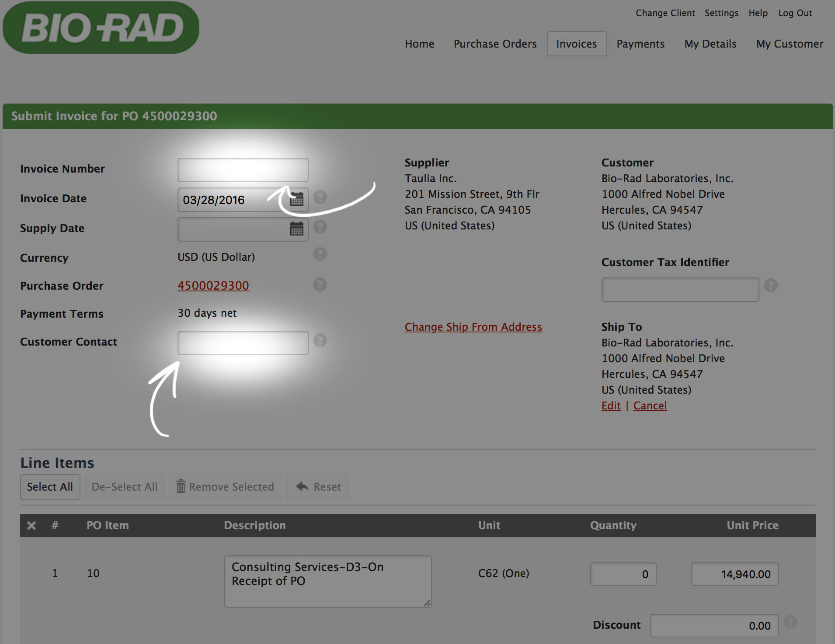The image size is (835, 644).
Task: Show help for Supply Date field
Action: [320, 227]
